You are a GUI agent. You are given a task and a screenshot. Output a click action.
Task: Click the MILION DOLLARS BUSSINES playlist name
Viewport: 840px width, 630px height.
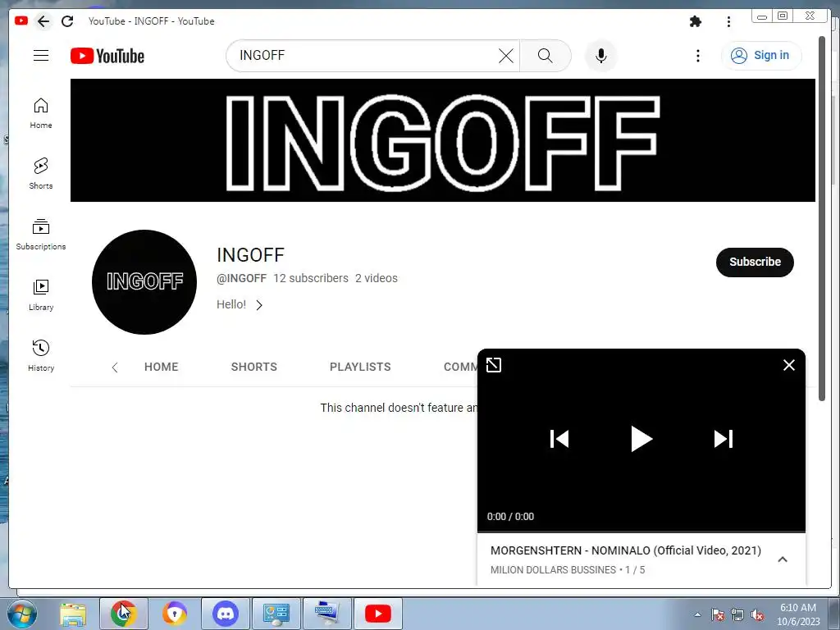coord(553,570)
